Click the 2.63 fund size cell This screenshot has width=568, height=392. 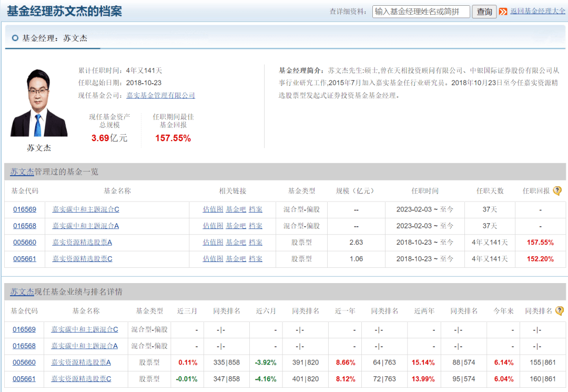pyautogui.click(x=356, y=243)
